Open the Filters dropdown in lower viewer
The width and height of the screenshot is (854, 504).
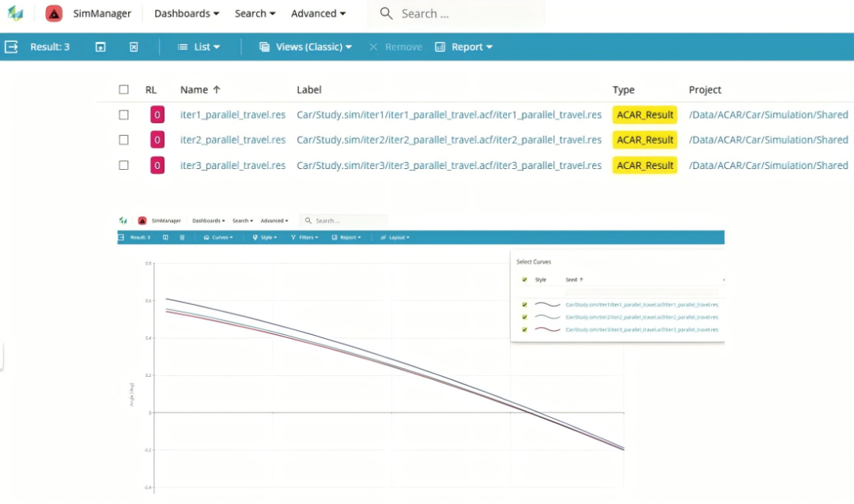[304, 237]
